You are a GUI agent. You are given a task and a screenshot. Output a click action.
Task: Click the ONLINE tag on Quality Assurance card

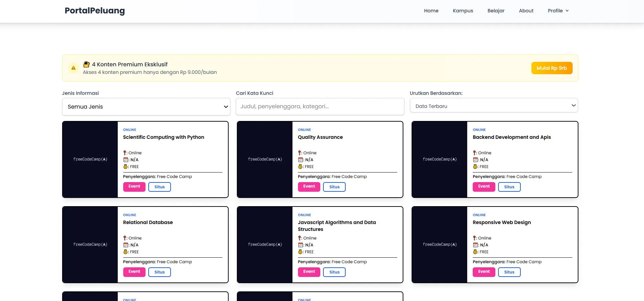coord(304,130)
